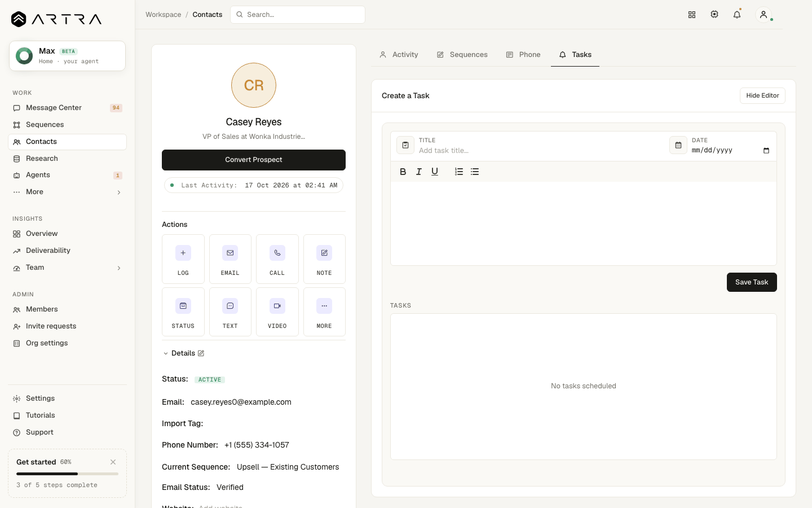Click the Log action icon
Screen dimensions: 812x508
click(x=183, y=253)
